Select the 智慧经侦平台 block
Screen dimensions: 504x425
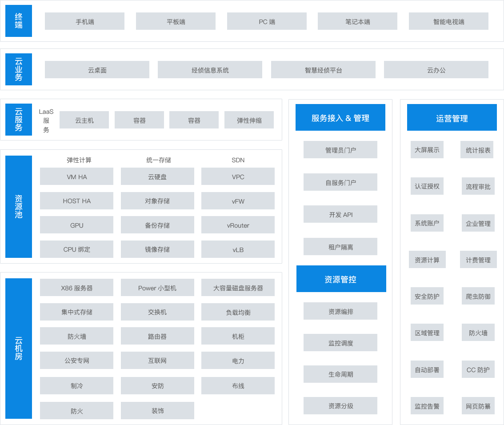[323, 70]
